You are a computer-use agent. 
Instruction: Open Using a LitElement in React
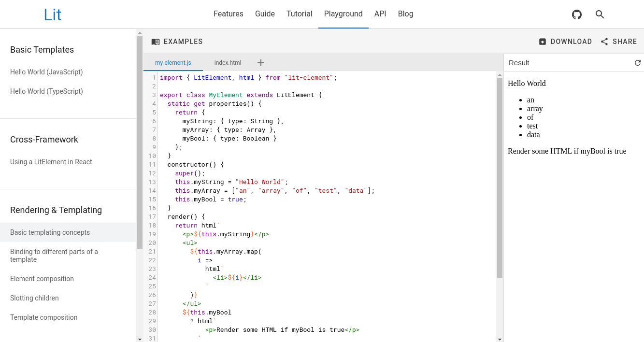(51, 162)
